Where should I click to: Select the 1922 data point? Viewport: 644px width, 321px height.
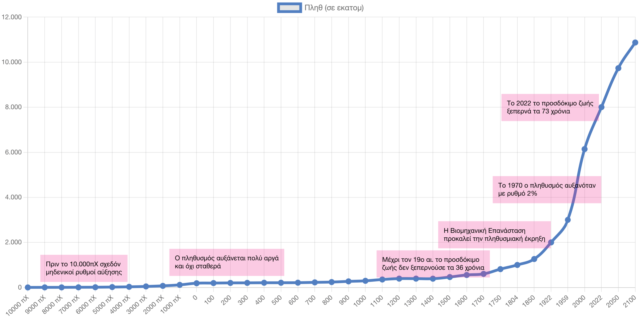[x=551, y=242]
